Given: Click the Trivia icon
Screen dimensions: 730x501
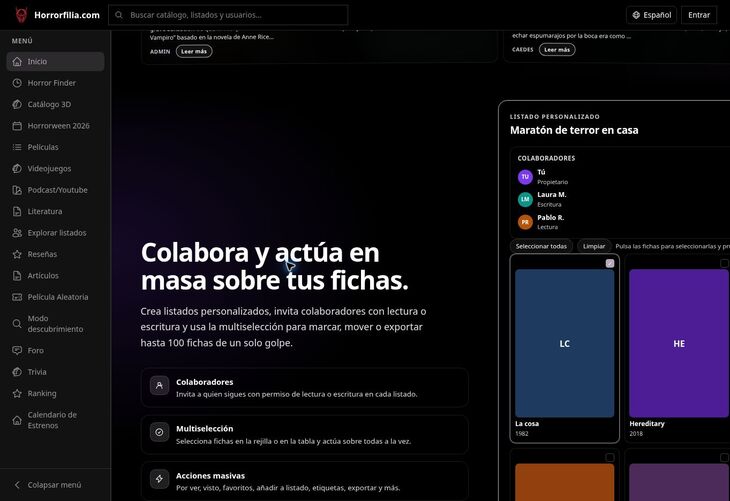Looking at the screenshot, I should coord(17,372).
